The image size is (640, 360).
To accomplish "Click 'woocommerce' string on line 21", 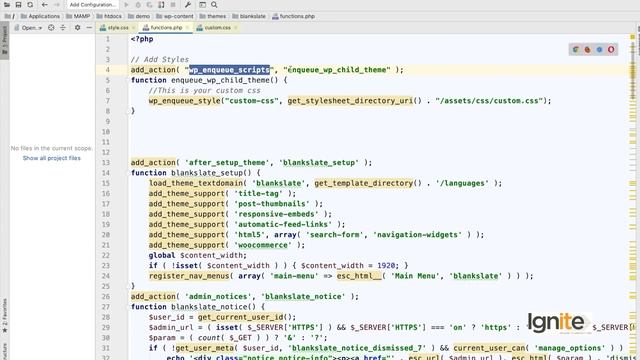I will tap(263, 245).
